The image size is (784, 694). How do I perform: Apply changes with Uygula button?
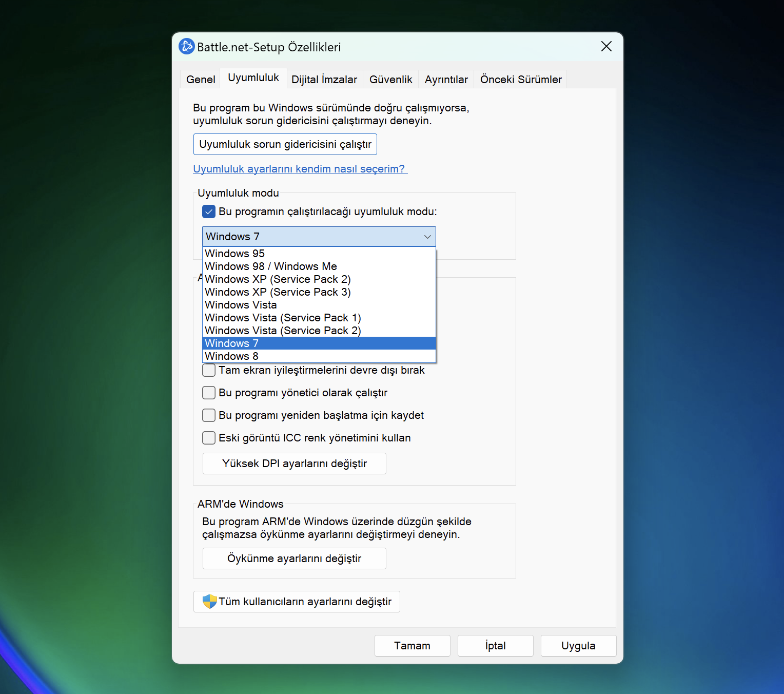pos(578,646)
